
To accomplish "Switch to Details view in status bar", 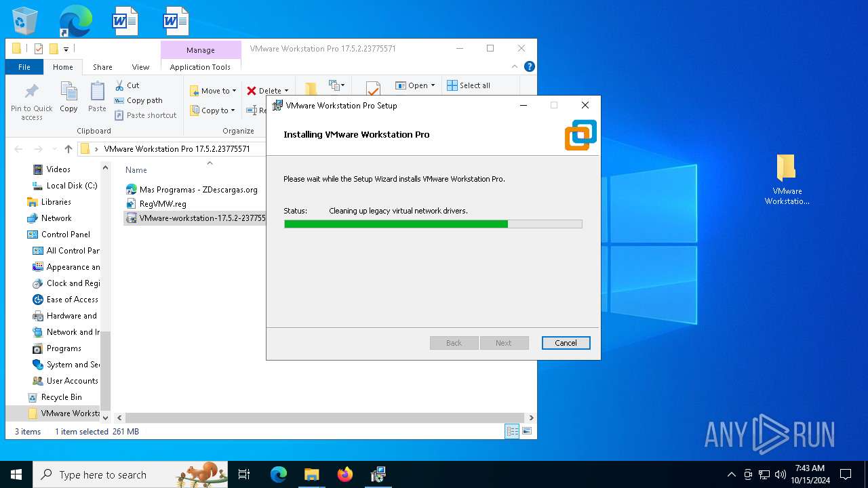I will click(x=512, y=431).
